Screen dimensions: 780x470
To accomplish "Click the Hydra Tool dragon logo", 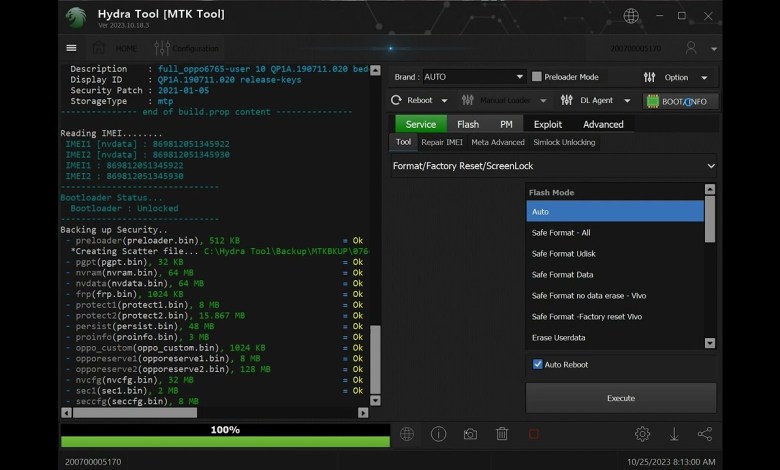I will pos(76,18).
